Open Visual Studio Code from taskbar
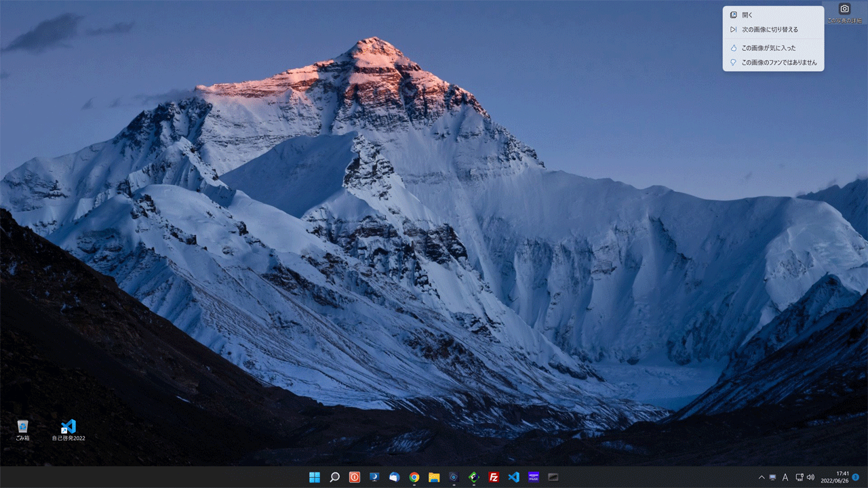Viewport: 868px width, 488px height. [513, 477]
